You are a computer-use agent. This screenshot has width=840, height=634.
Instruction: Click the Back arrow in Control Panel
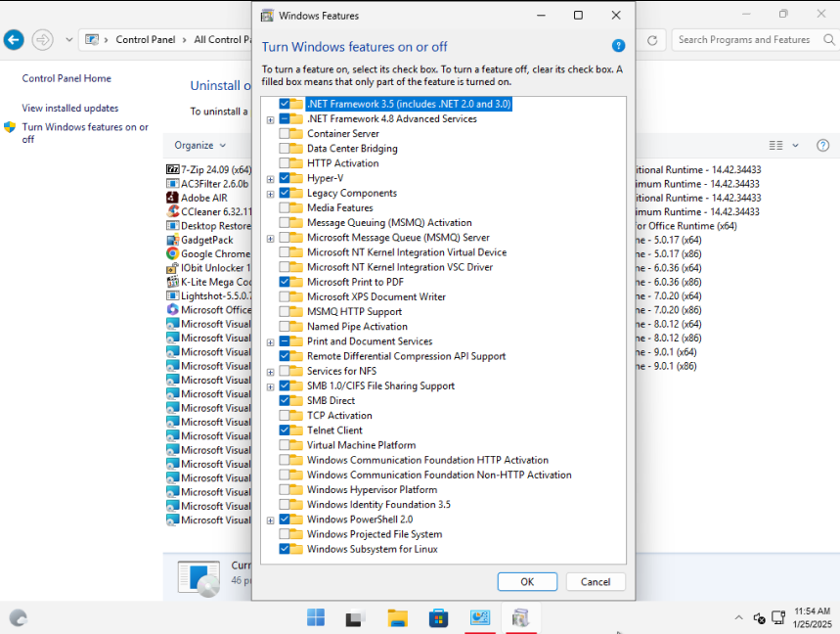14,40
